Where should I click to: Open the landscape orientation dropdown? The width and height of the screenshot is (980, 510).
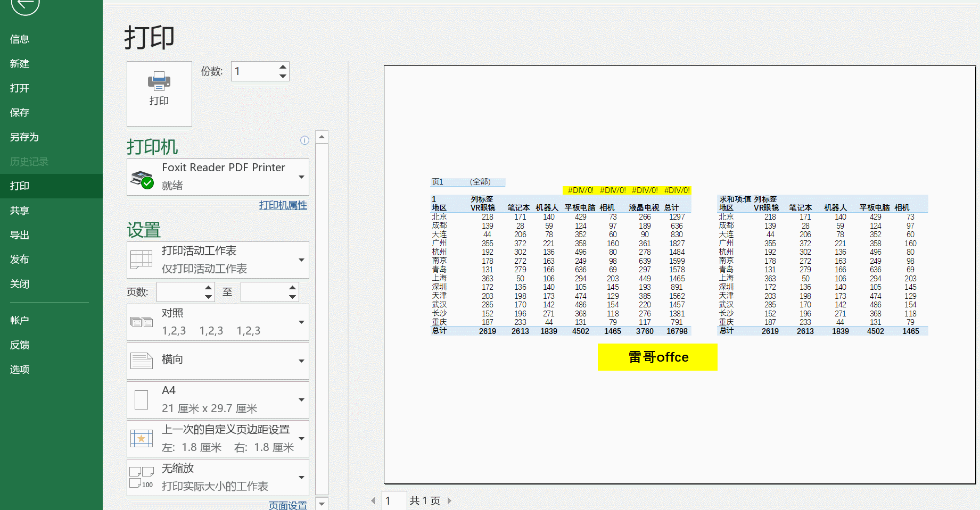click(301, 361)
